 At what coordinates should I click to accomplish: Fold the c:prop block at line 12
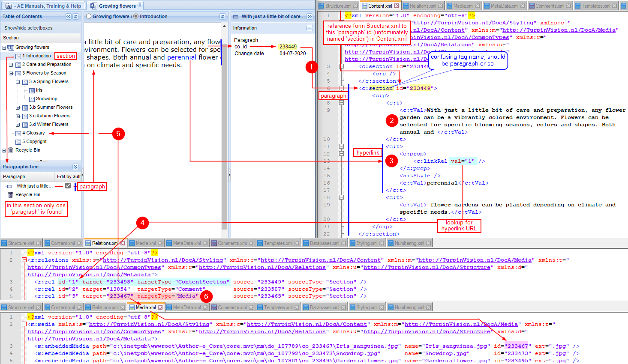click(x=341, y=154)
